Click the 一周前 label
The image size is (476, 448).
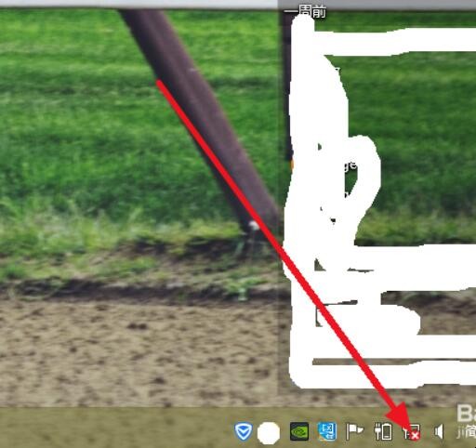tap(305, 12)
